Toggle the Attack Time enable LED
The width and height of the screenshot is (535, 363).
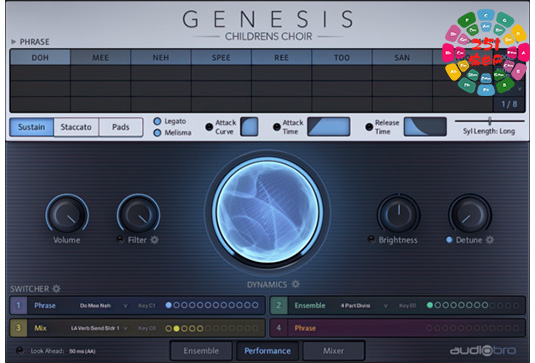pos(277,127)
